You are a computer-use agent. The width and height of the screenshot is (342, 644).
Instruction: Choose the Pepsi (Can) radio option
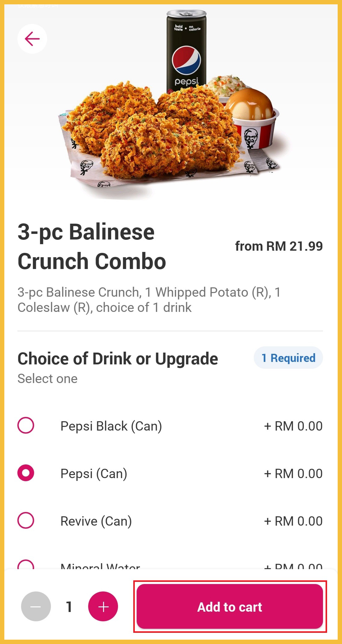point(26,473)
